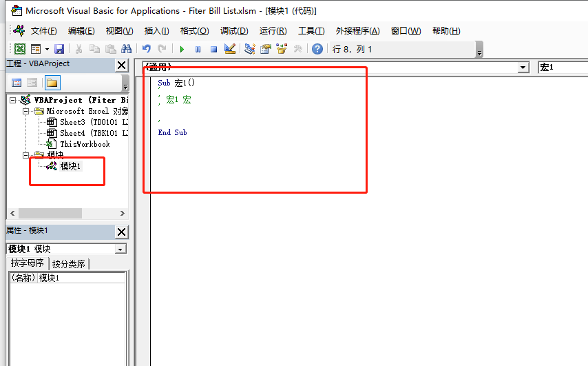Run the macro with play button
The width and height of the screenshot is (588, 366).
tap(182, 49)
